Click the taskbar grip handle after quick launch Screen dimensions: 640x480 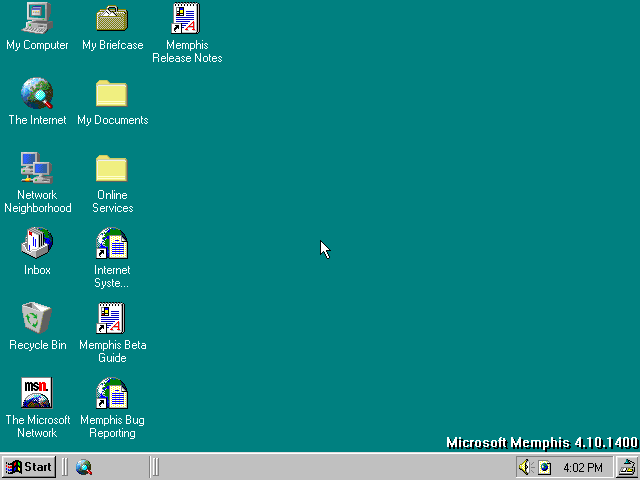tap(155, 467)
